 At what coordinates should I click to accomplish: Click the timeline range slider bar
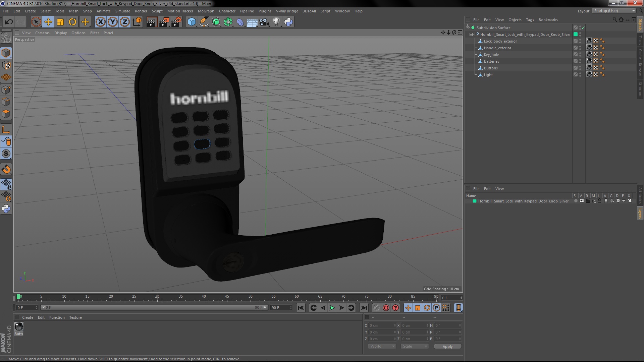pyautogui.click(x=154, y=307)
